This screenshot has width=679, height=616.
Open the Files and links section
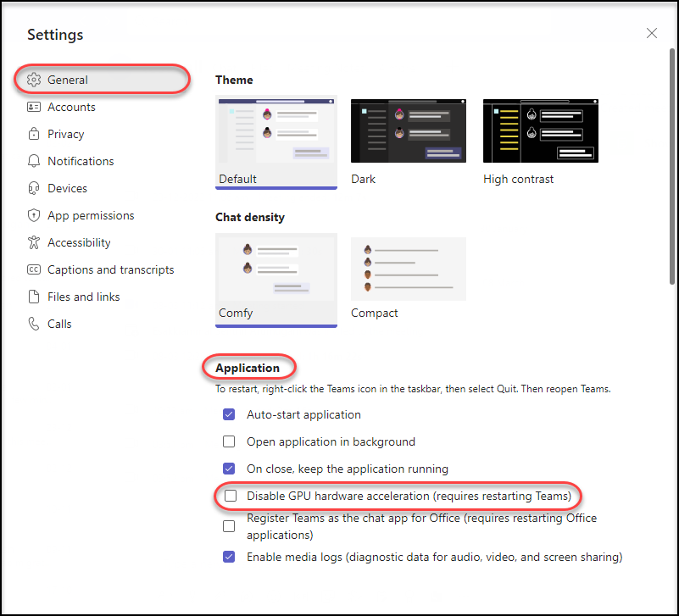[x=33, y=297]
